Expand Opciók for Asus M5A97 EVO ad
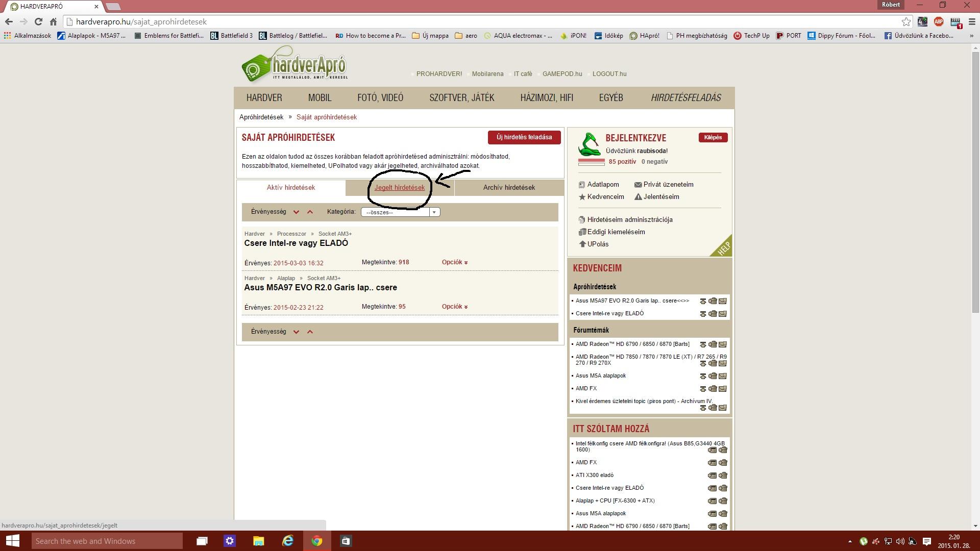 tap(454, 307)
